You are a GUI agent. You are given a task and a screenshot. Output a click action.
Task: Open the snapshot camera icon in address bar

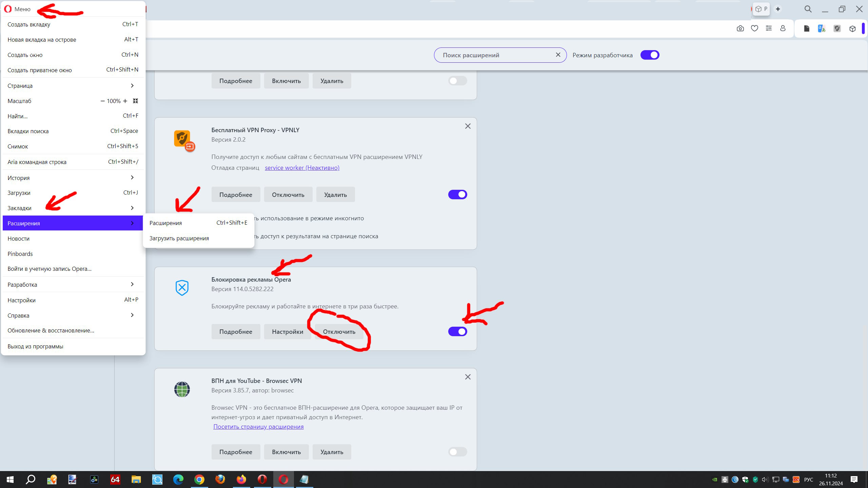pyautogui.click(x=740, y=28)
